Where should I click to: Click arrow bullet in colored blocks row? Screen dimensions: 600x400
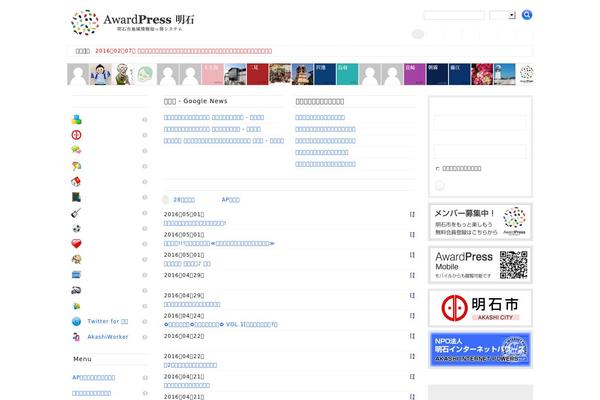click(145, 120)
